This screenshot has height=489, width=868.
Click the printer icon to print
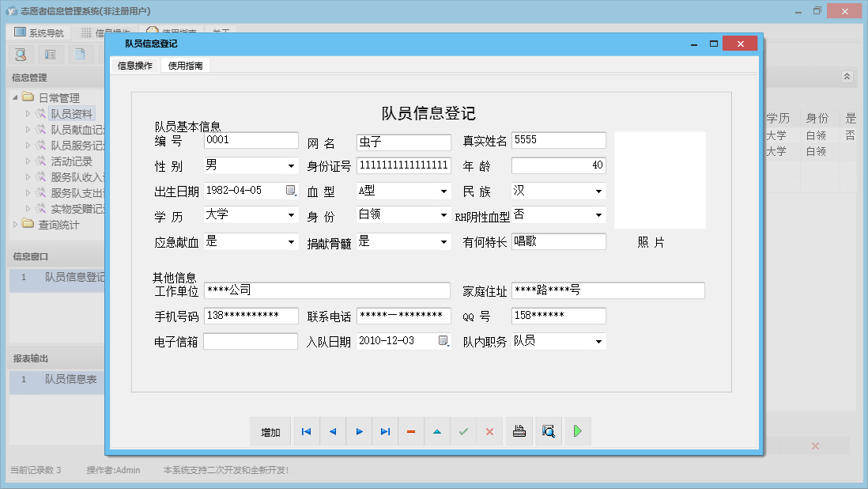[x=519, y=432]
